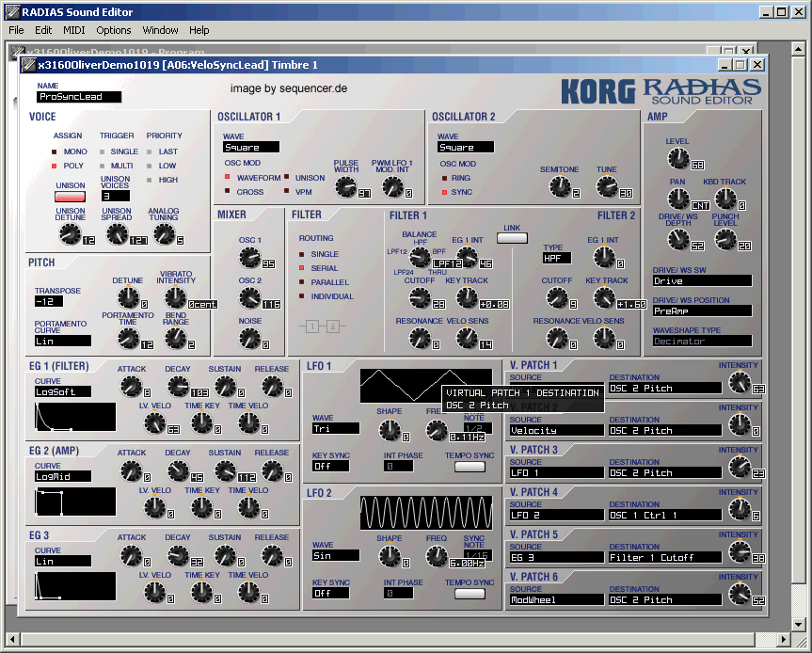Open LFO 1 Wave selector showing Tri

[x=336, y=428]
